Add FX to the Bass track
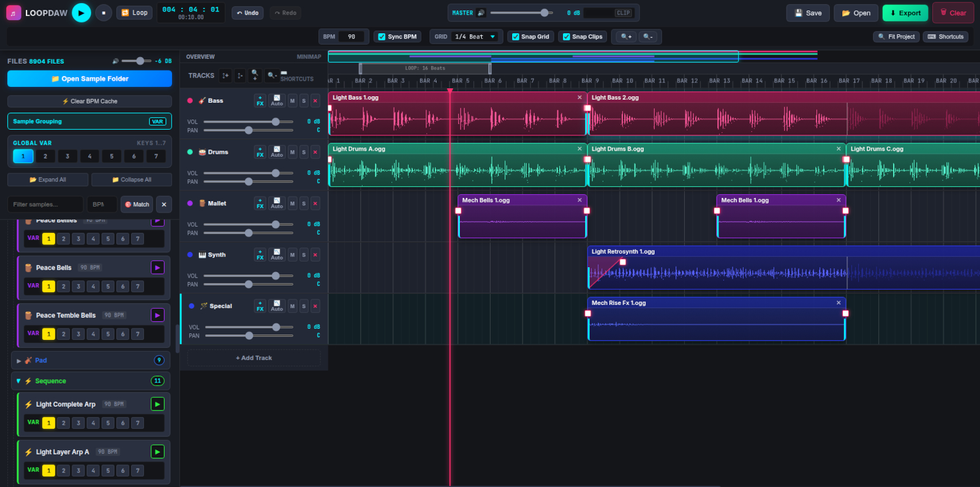 [x=260, y=101]
